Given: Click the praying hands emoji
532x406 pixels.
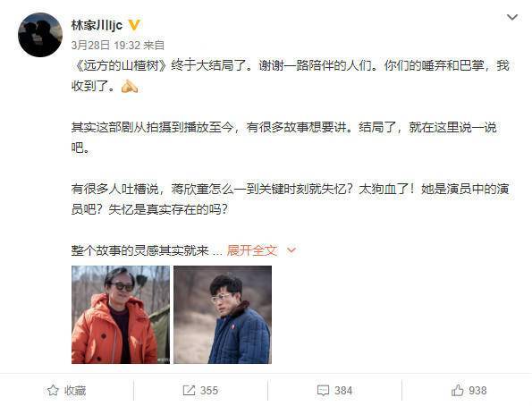Looking at the screenshot, I should 130,86.
